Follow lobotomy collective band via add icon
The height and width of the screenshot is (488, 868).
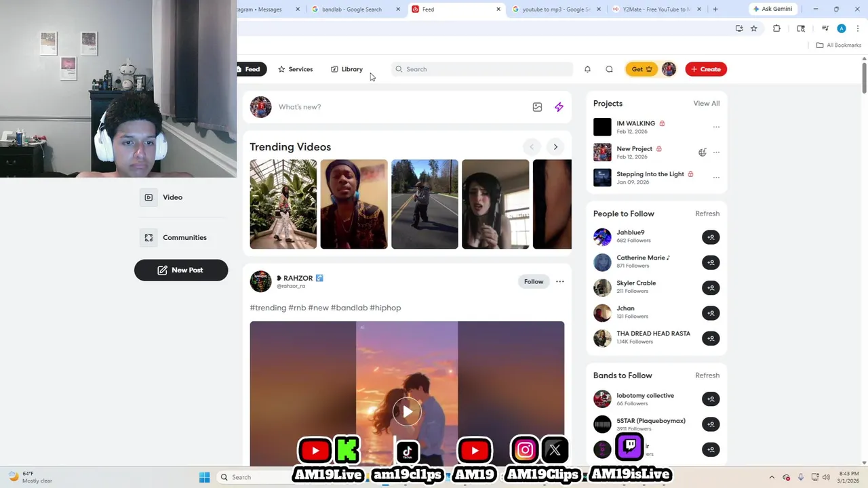point(711,399)
